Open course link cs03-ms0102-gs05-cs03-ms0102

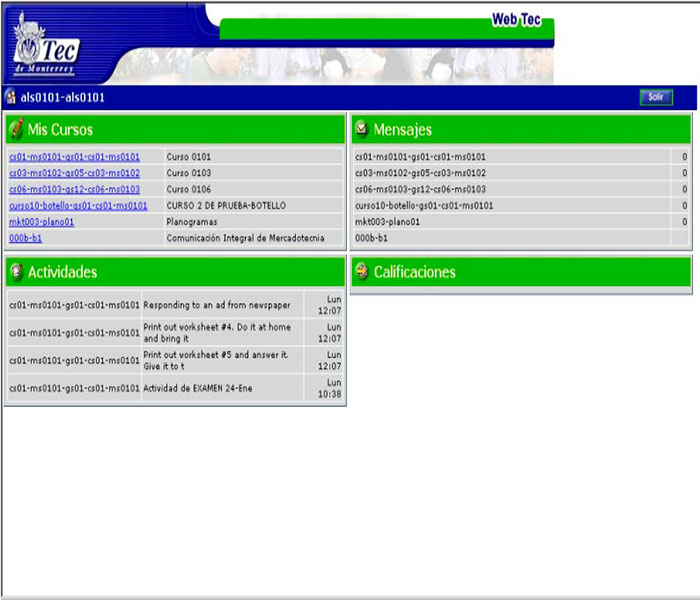tap(74, 173)
